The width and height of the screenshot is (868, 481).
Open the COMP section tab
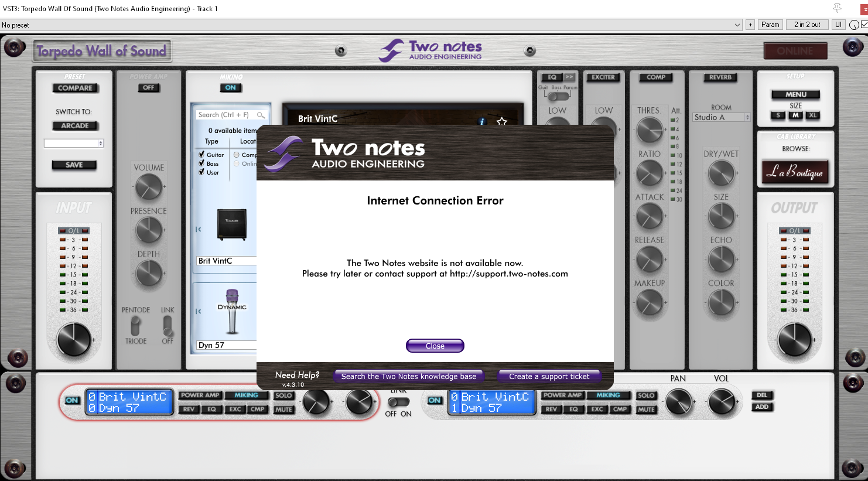point(656,77)
